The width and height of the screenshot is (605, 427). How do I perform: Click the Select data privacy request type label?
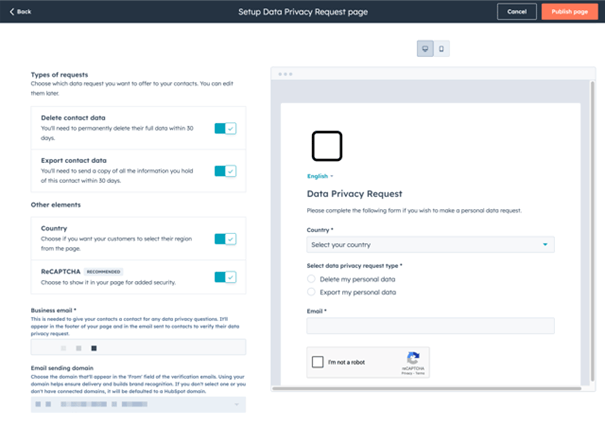pos(354,266)
